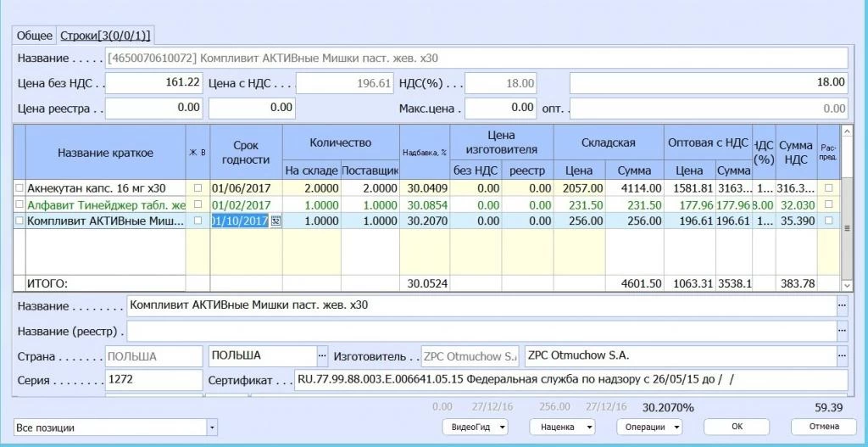
Task: Click wholesale price cell 1581.81
Action: point(690,188)
